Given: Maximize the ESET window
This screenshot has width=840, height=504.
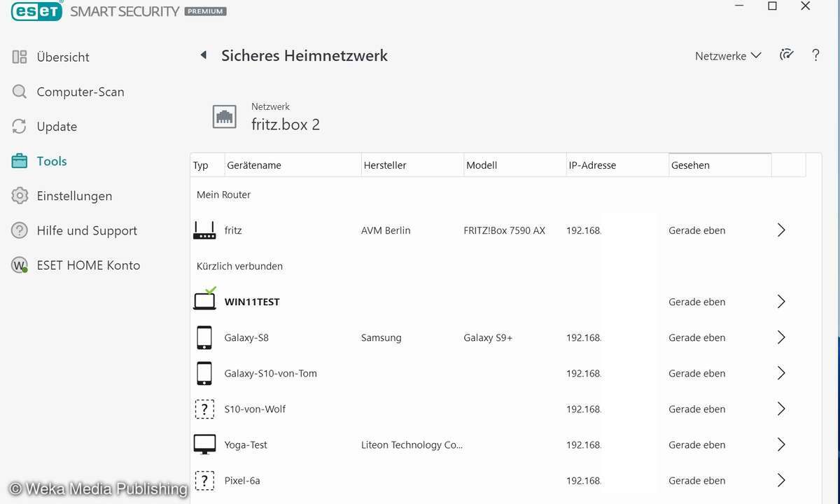Looking at the screenshot, I should 772,6.
